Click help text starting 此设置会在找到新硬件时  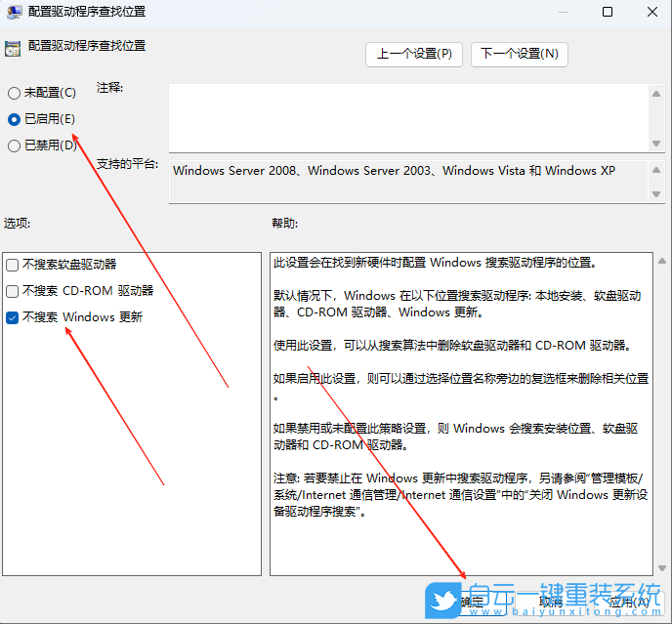(435, 263)
